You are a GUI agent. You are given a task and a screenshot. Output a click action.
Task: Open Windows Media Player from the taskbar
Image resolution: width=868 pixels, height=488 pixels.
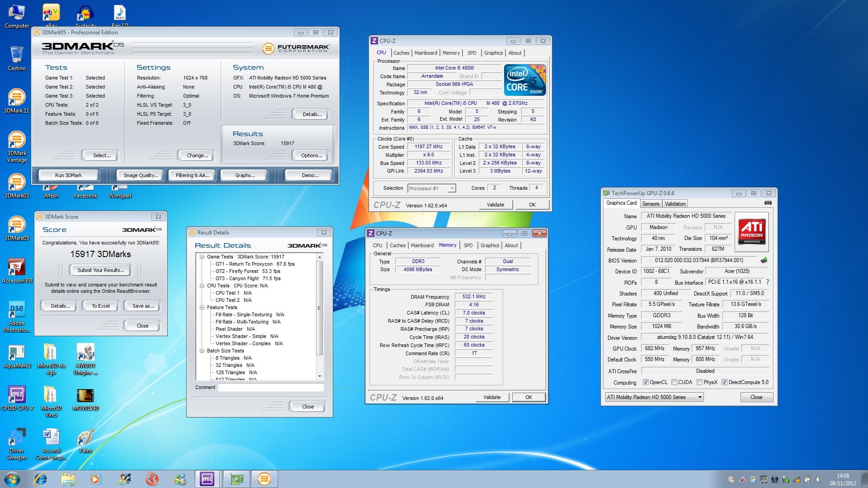pyautogui.click(x=96, y=479)
